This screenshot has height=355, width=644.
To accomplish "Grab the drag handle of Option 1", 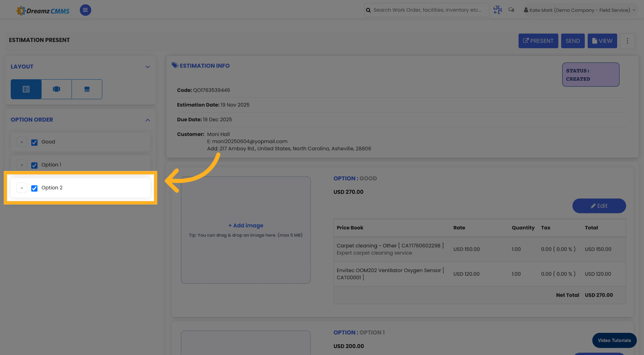I will [x=22, y=165].
